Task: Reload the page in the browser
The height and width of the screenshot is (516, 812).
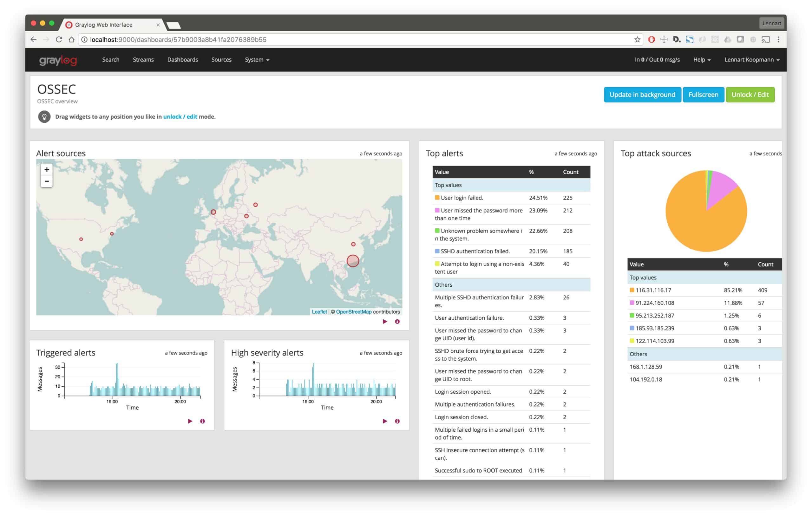Action: (x=59, y=39)
